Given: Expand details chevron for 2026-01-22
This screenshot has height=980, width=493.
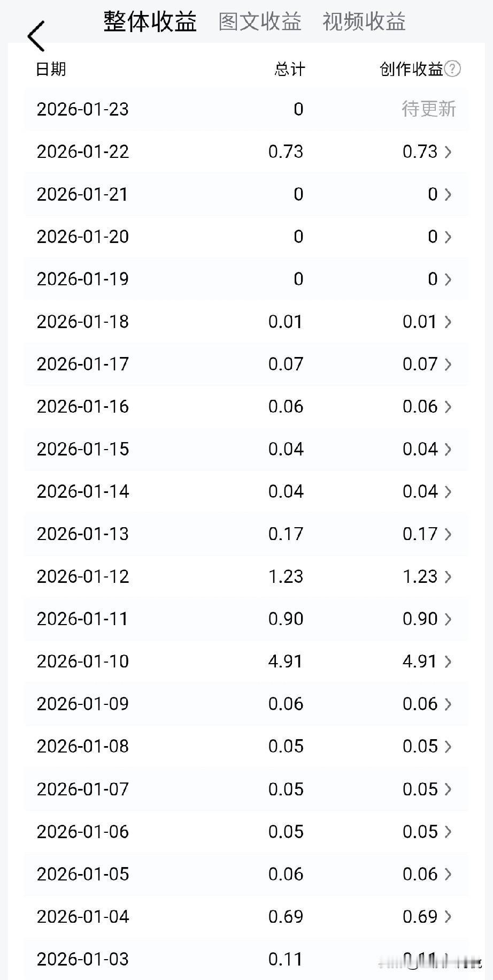Looking at the screenshot, I should 448,152.
